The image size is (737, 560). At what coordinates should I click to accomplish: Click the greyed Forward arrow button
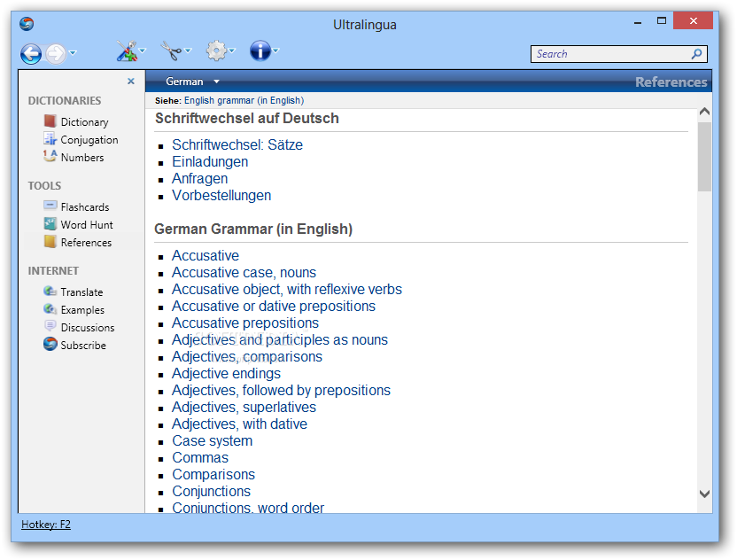[56, 53]
